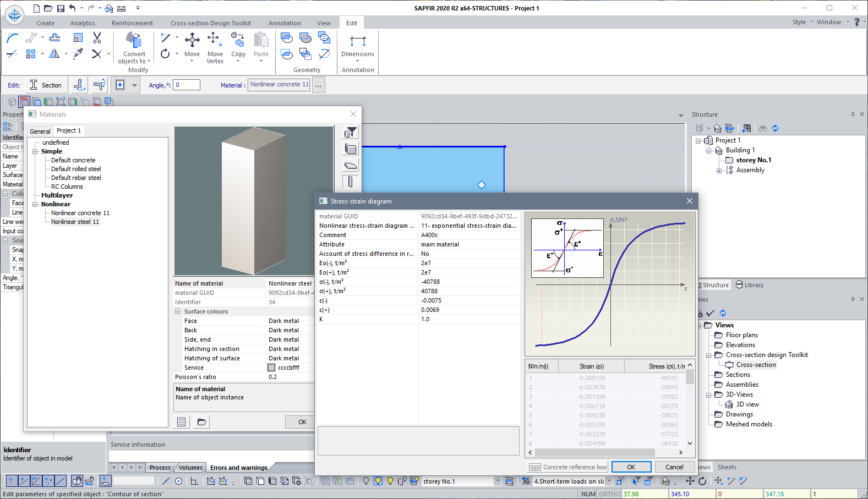The width and height of the screenshot is (868, 499).
Task: Toggle the highlighted yellow light bulb icon
Action: coord(378,481)
